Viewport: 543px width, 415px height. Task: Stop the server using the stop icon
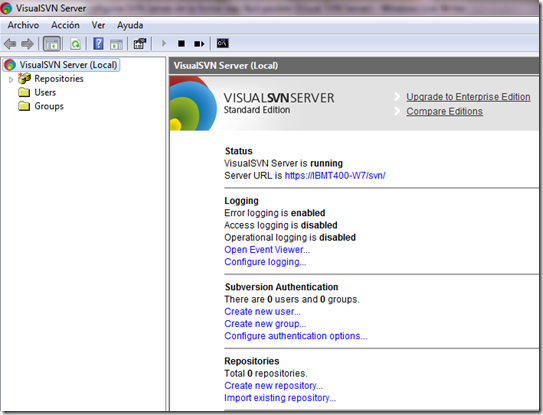pos(181,44)
